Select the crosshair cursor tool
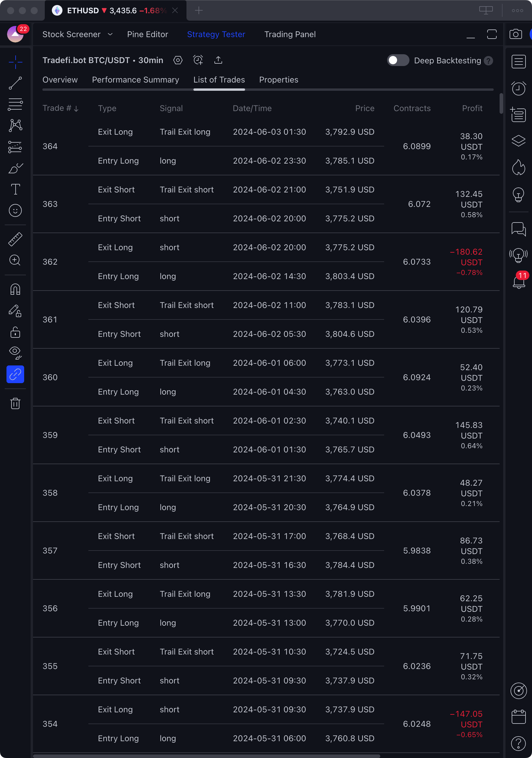 tap(15, 62)
